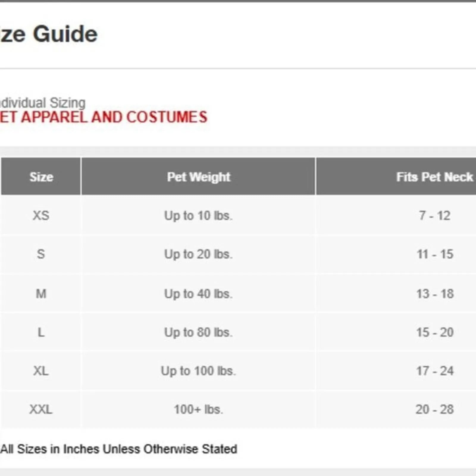The height and width of the screenshot is (476, 476).
Task: Select the 100+ lbs. weight cell
Action: click(x=198, y=410)
